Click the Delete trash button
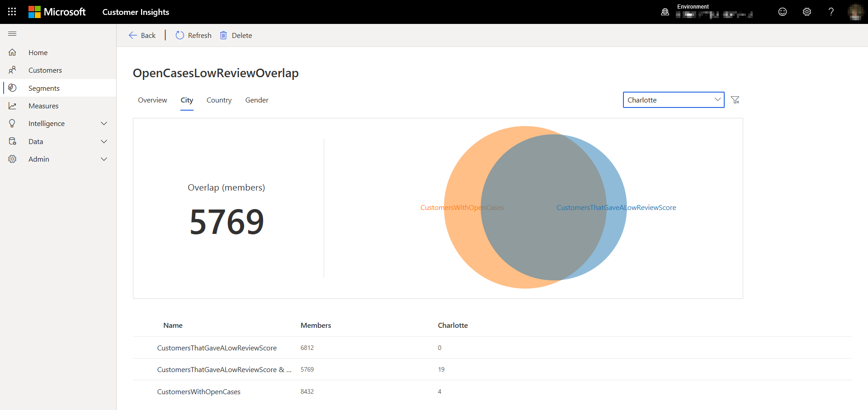 [x=236, y=35]
